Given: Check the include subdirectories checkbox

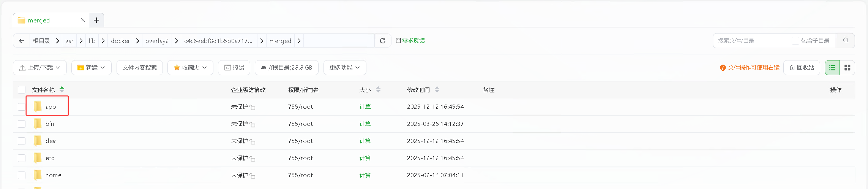Looking at the screenshot, I should (x=795, y=41).
